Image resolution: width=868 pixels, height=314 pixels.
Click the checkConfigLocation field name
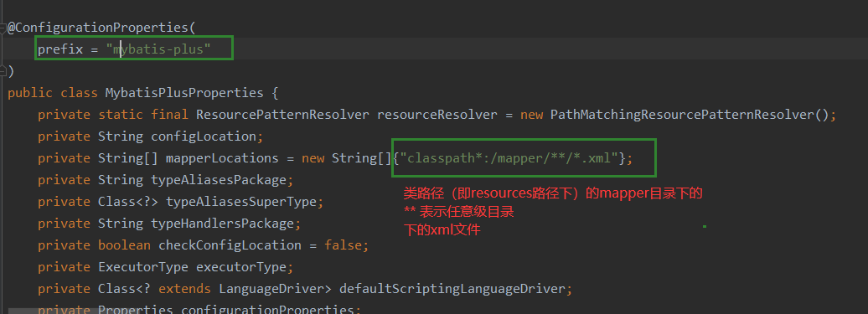(x=230, y=245)
